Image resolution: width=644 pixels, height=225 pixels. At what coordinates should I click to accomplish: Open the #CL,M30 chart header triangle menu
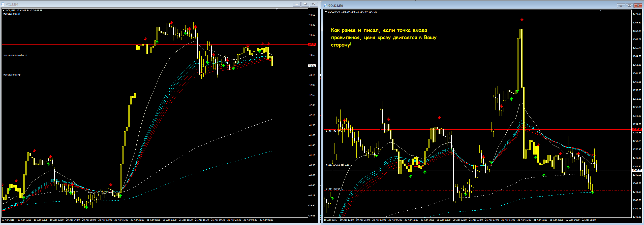3,11
